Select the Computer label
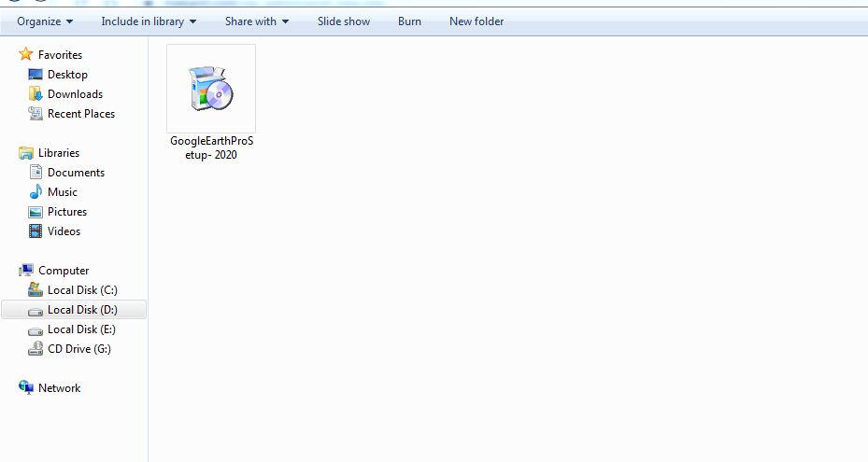The width and height of the screenshot is (868, 462). coord(64,271)
